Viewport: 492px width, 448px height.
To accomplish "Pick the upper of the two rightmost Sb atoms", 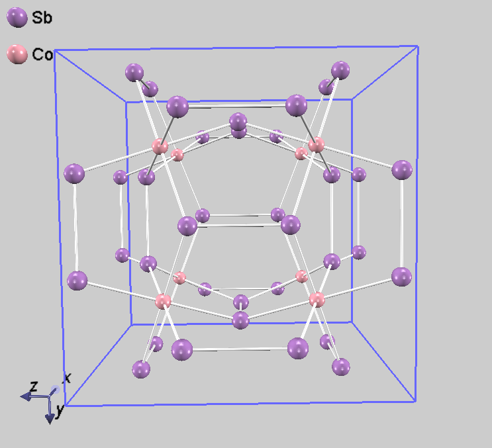I will [402, 170].
